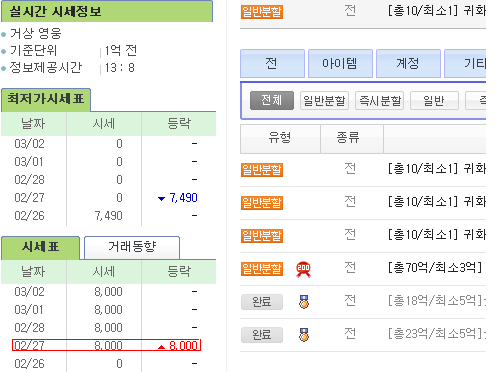Click orange 일반분할 badge in 총70억 row
Screen dimensions: 499x372
262,269
